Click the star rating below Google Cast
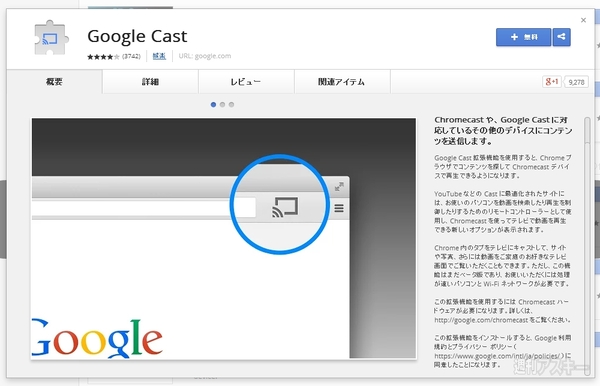The width and height of the screenshot is (600, 386). [103, 57]
